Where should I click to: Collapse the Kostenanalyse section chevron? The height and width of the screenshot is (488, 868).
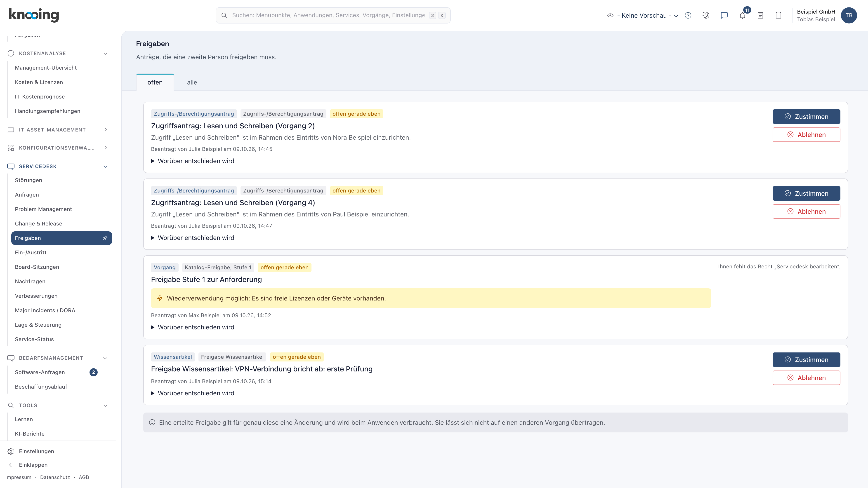(106, 53)
